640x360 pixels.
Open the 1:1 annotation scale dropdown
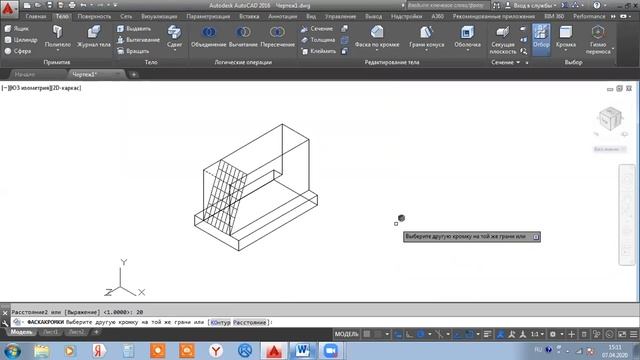click(x=537, y=334)
